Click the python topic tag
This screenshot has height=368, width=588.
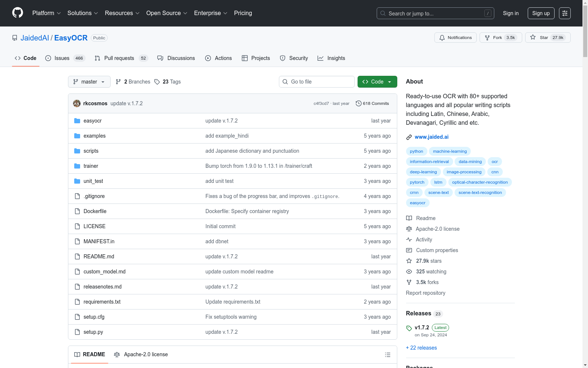[x=416, y=151]
